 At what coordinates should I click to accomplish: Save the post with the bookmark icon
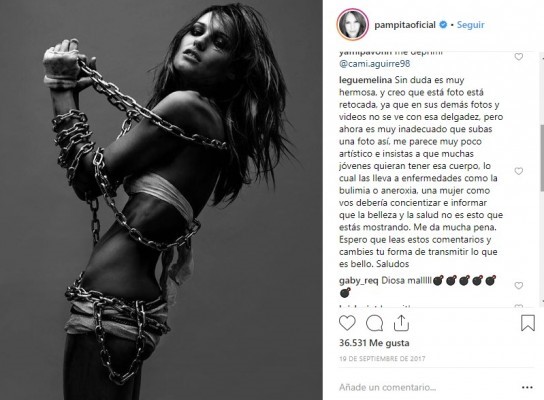pos(528,323)
